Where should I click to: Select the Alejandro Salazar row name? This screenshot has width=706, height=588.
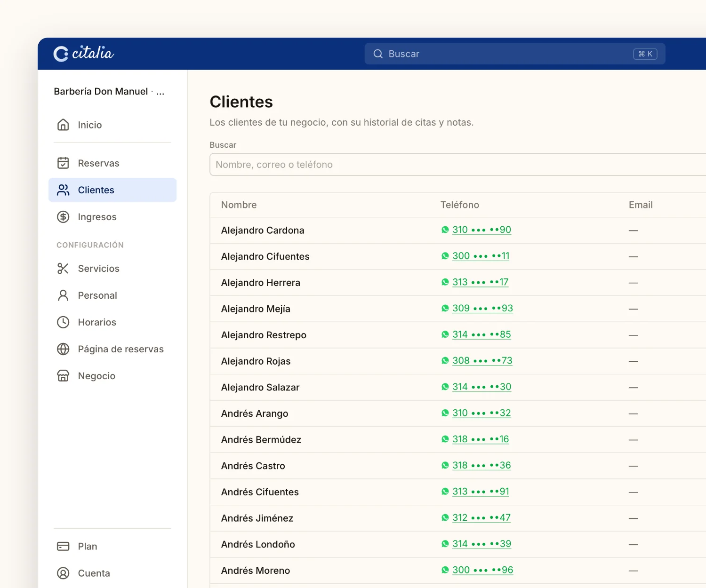pyautogui.click(x=260, y=387)
